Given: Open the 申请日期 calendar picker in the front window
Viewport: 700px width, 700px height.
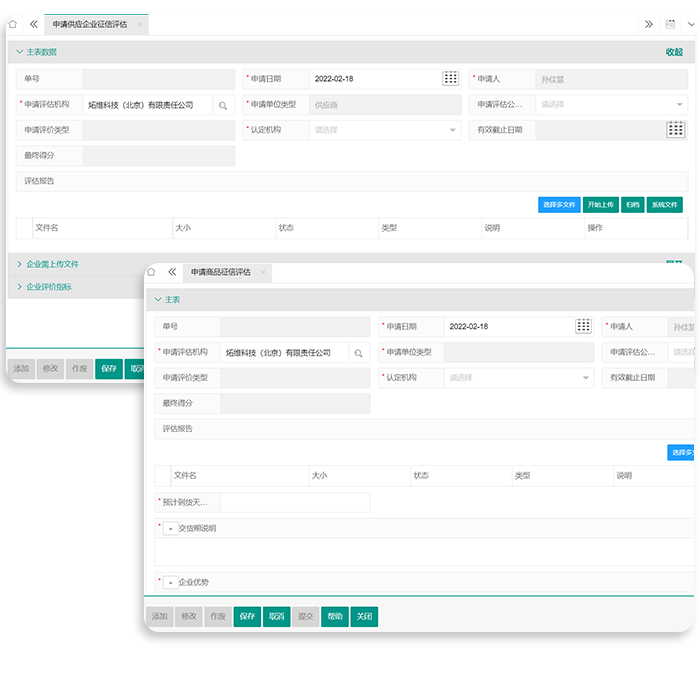Looking at the screenshot, I should 584,326.
